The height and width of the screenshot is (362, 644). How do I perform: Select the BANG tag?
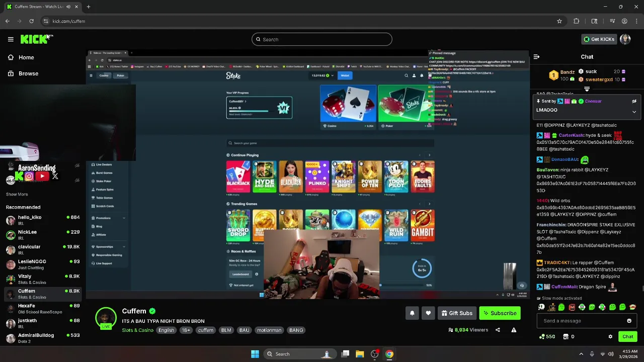pyautogui.click(x=296, y=330)
